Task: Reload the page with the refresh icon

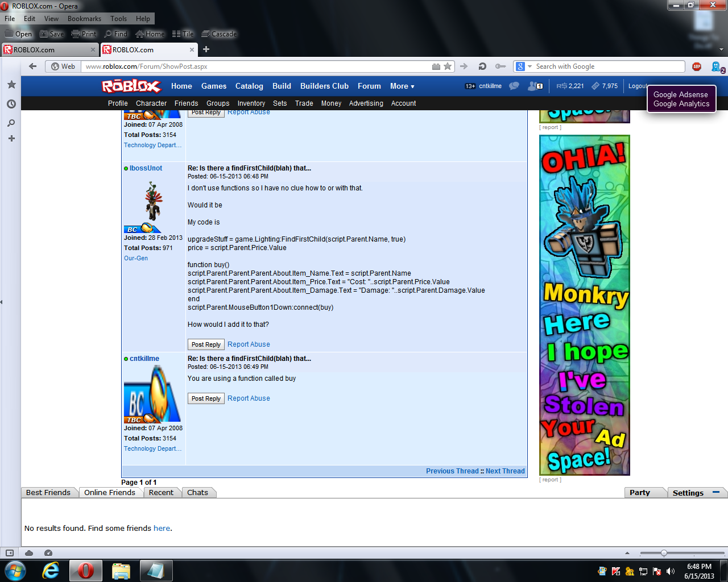Action: point(482,66)
